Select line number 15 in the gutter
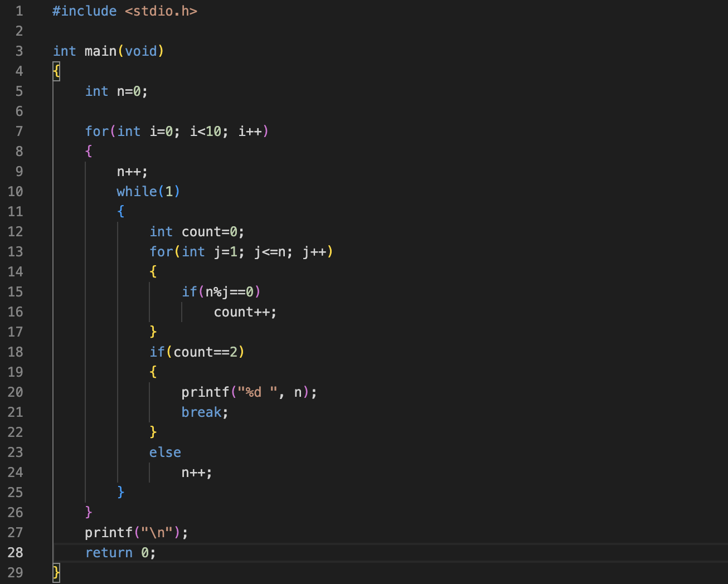Viewport: 728px width, 584px height. 16,292
